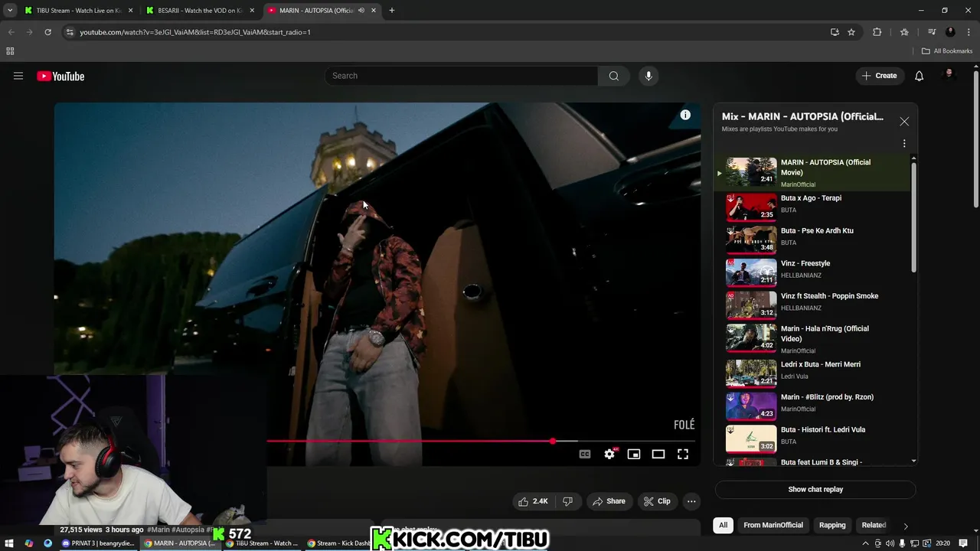Like the video with 2.4K likes
The image size is (980, 551).
[x=534, y=501]
